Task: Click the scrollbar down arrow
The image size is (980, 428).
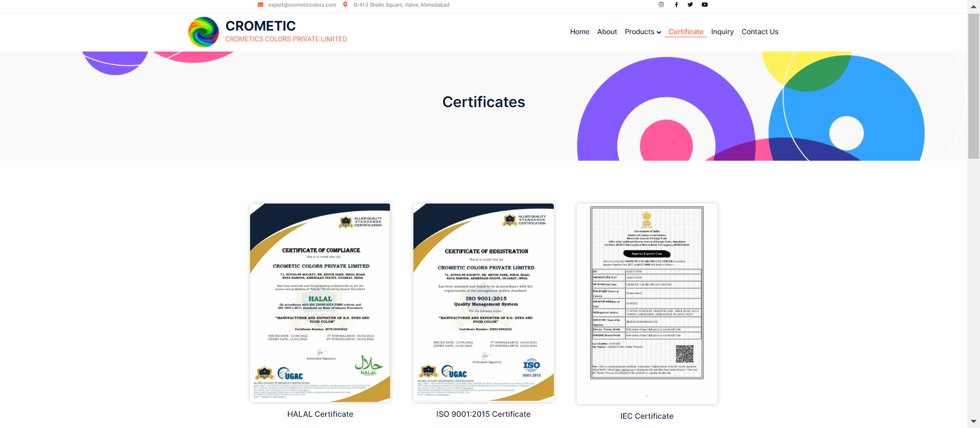Action: [x=973, y=422]
